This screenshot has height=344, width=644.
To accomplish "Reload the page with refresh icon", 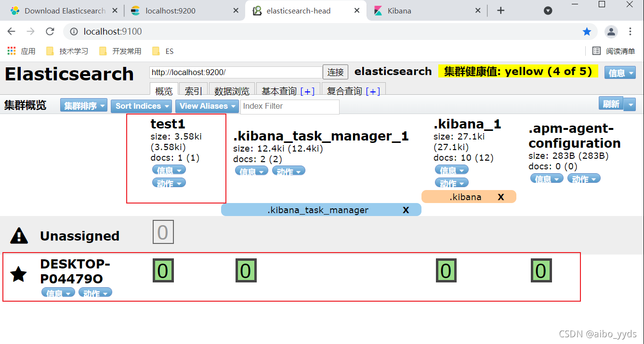I will 50,31.
